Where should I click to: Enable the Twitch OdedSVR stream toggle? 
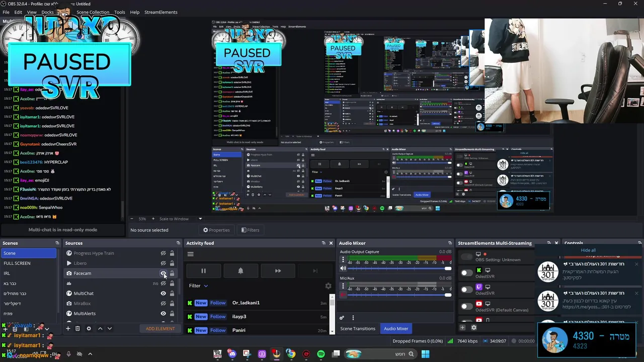467,290
